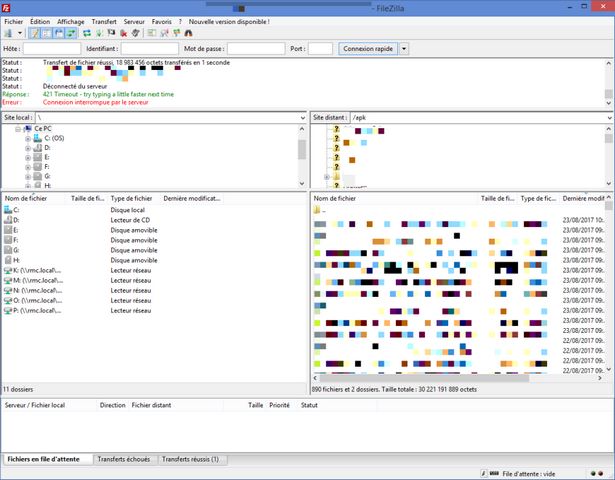Switch to the Transferts échoués tab

pos(125,459)
